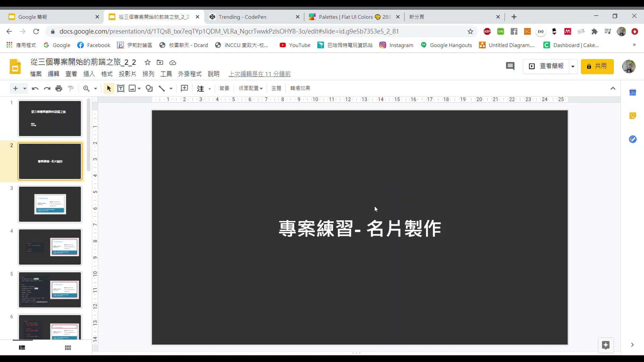Expand the presentation options arrow beside 查看簡報
Image resolution: width=644 pixels, height=362 pixels.
pyautogui.click(x=573, y=66)
